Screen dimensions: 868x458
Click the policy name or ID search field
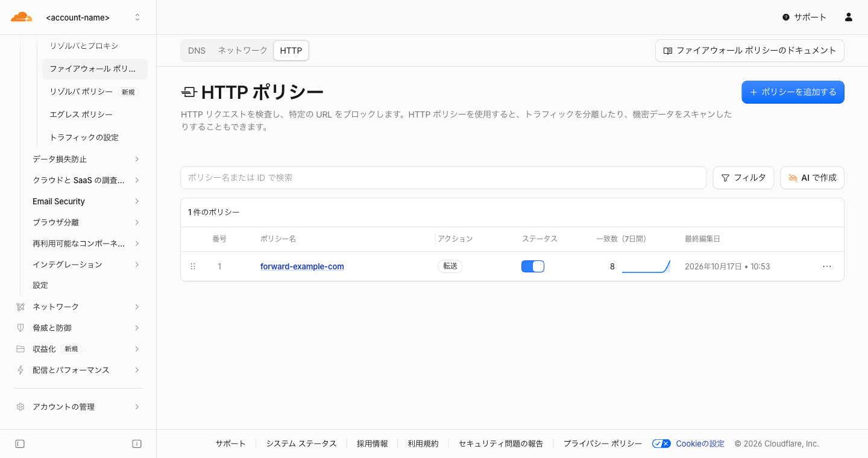click(x=443, y=178)
